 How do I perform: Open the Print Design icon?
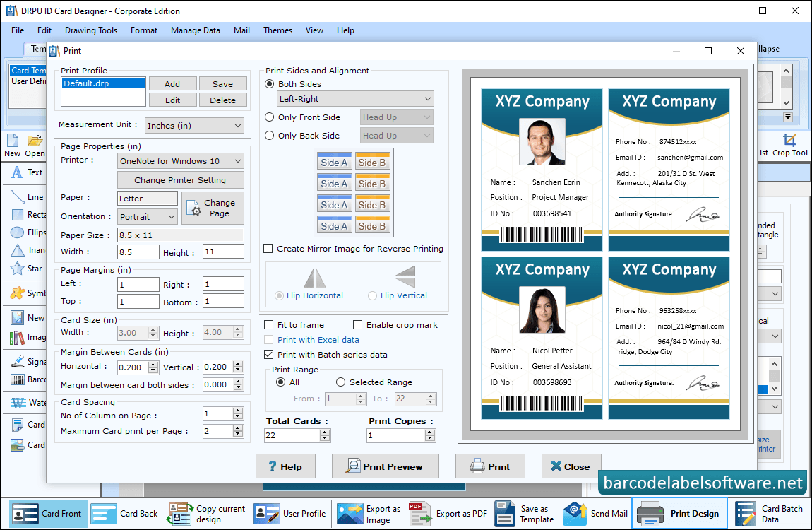coord(650,514)
